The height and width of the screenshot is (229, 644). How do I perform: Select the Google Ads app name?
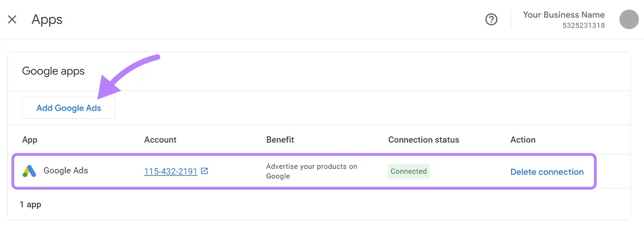(x=66, y=171)
